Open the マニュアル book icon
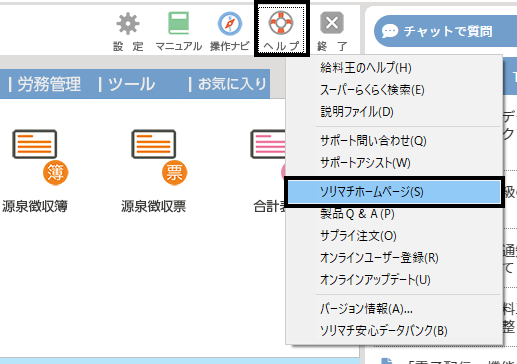This screenshot has width=517, height=364. coord(179,23)
